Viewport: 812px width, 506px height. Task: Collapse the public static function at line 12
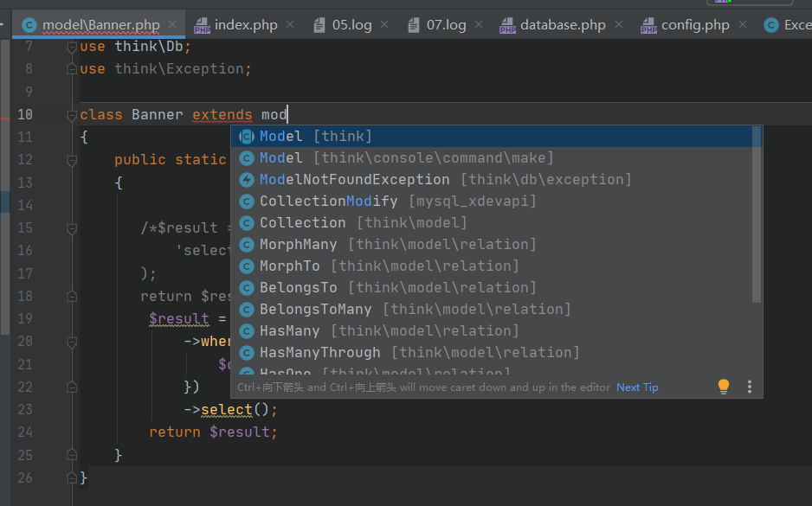(x=72, y=160)
